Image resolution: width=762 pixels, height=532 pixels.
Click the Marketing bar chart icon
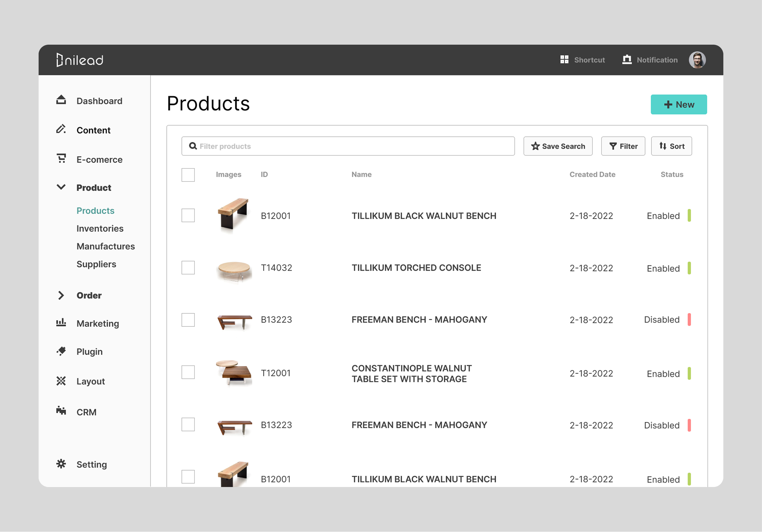(61, 323)
